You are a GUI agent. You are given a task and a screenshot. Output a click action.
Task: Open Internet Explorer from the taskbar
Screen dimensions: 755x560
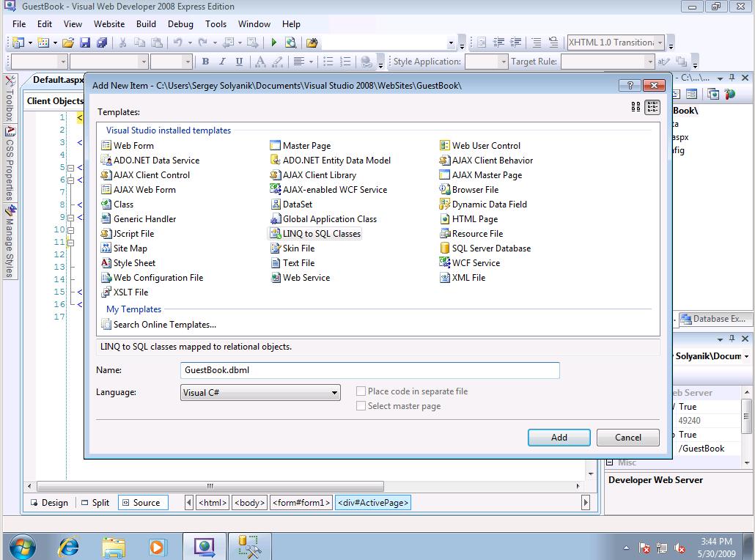pos(69,548)
